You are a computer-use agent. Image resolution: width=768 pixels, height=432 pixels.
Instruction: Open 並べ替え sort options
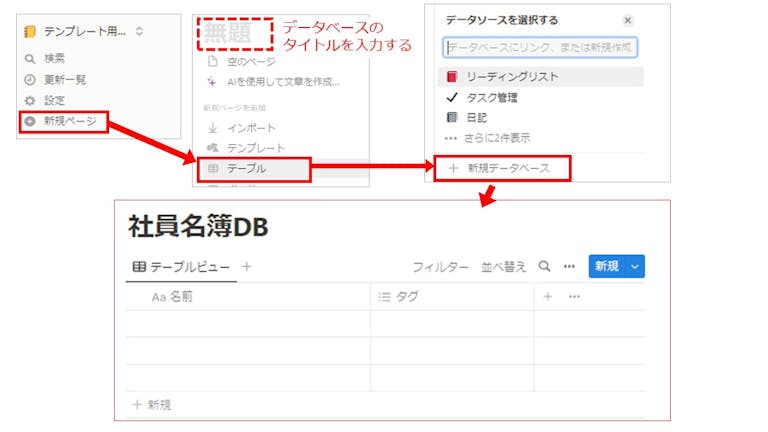pos(504,267)
